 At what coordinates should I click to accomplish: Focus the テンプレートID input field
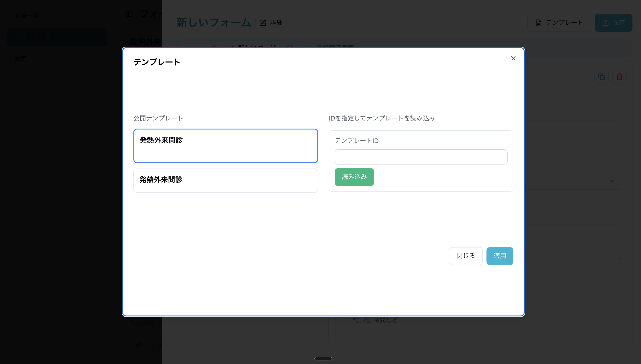pos(421,157)
